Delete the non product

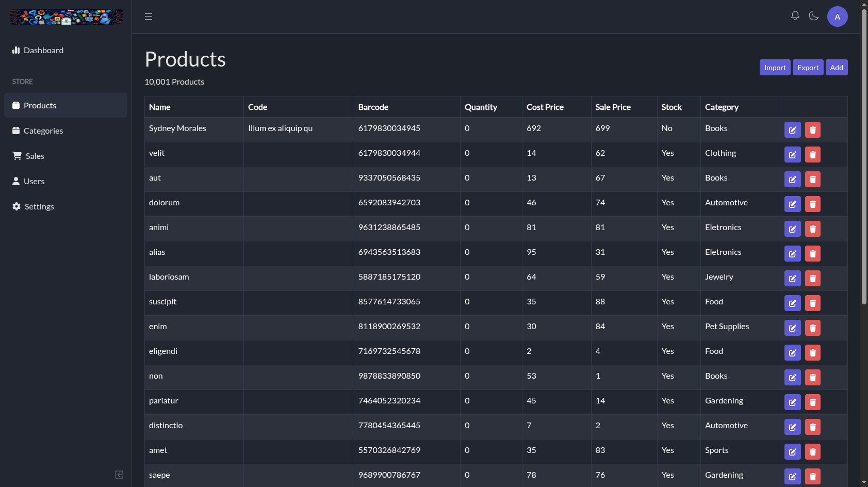click(813, 378)
